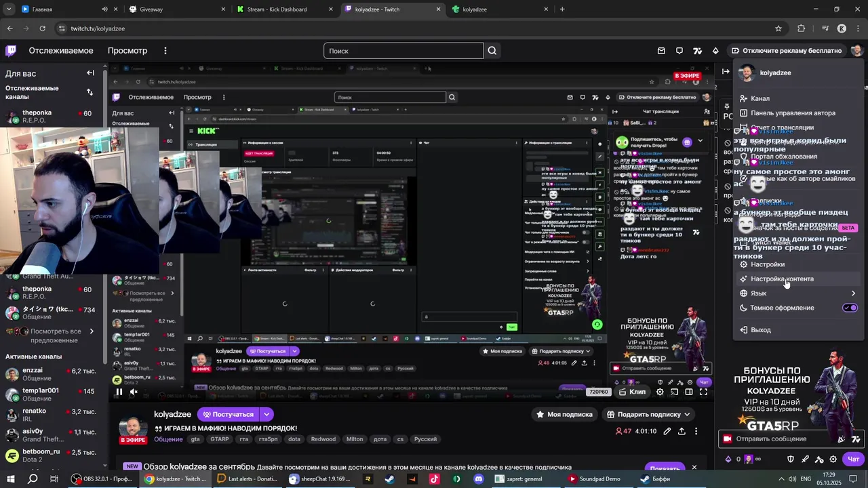This screenshot has width=868, height=488.
Task: Click the cast to device icon in player
Action: click(x=674, y=392)
